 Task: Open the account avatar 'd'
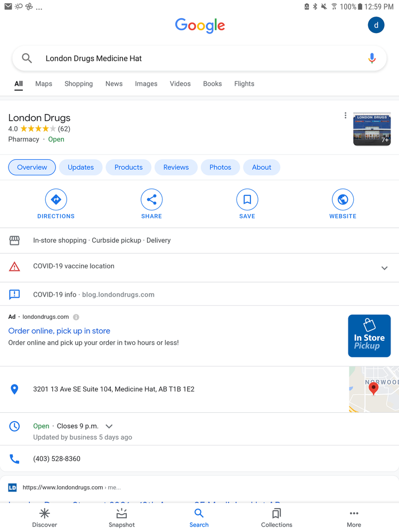pos(376,25)
